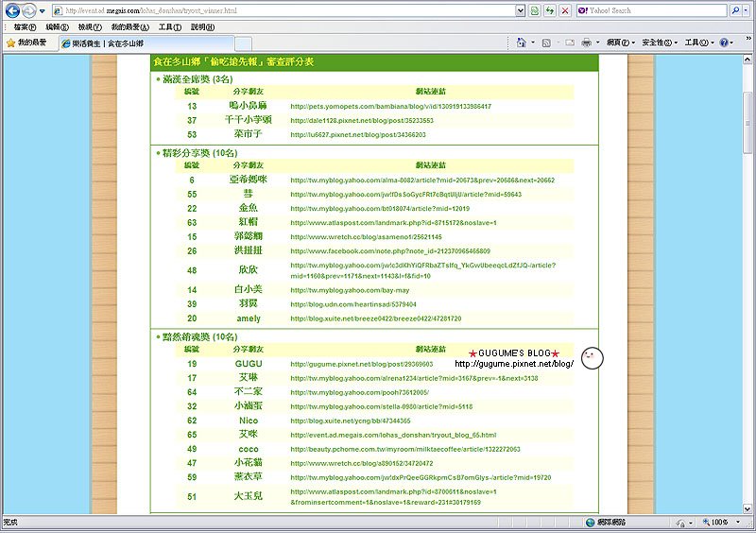This screenshot has height=533, width=756.
Task: Open the tryout_blog_65.html link
Action: (x=393, y=435)
